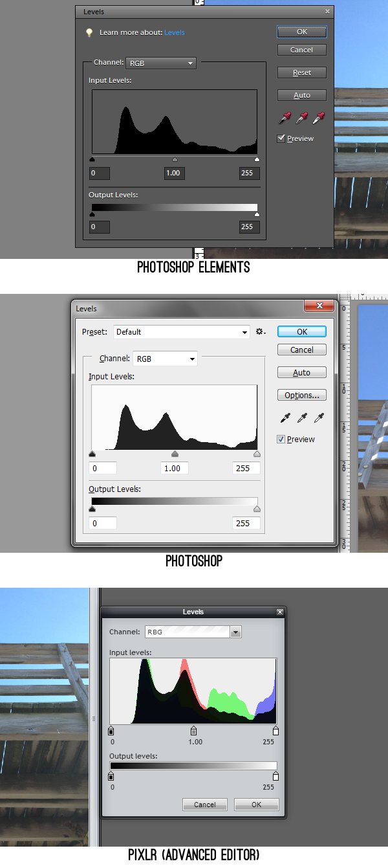Select black point eyedropper in Photoshop Levels dialog
388x868 pixels.
285,418
